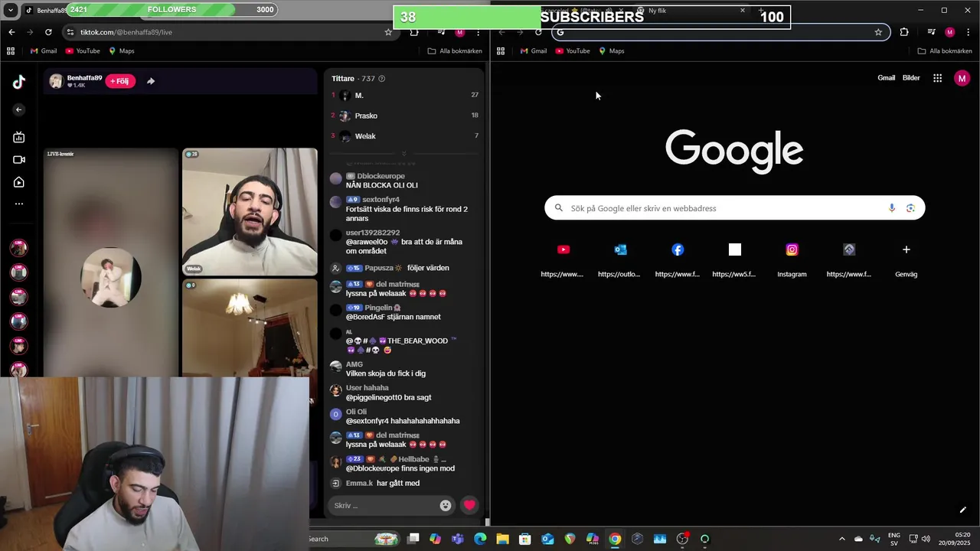Viewport: 980px width, 551px height.
Task: Open File Explorer from taskbar
Action: click(502, 539)
